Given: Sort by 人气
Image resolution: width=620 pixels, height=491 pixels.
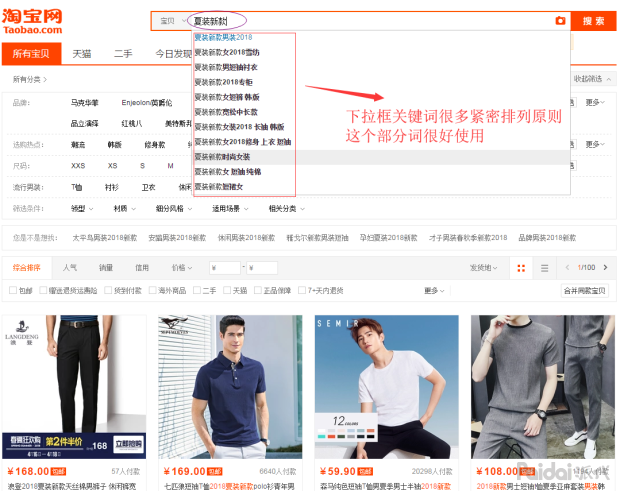Looking at the screenshot, I should tap(70, 268).
